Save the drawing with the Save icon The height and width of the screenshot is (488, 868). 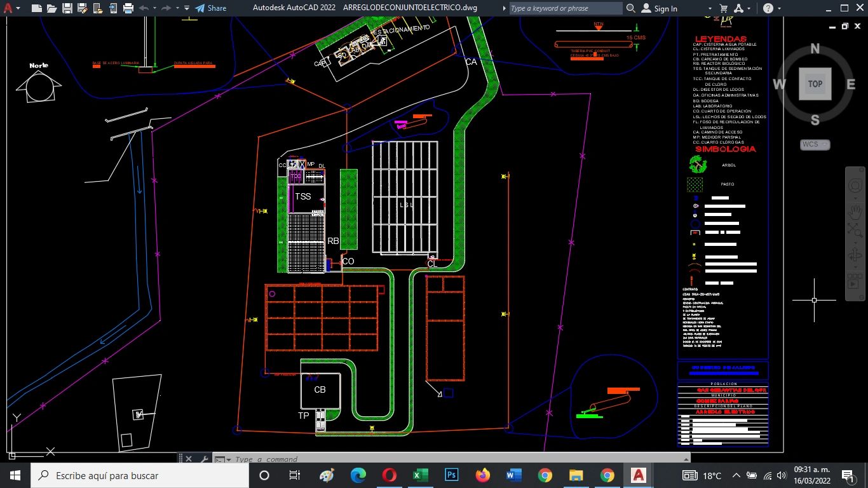(67, 8)
